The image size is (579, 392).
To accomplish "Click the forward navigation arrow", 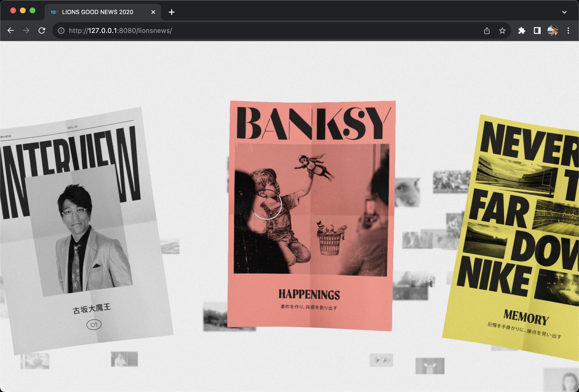I will 26,31.
